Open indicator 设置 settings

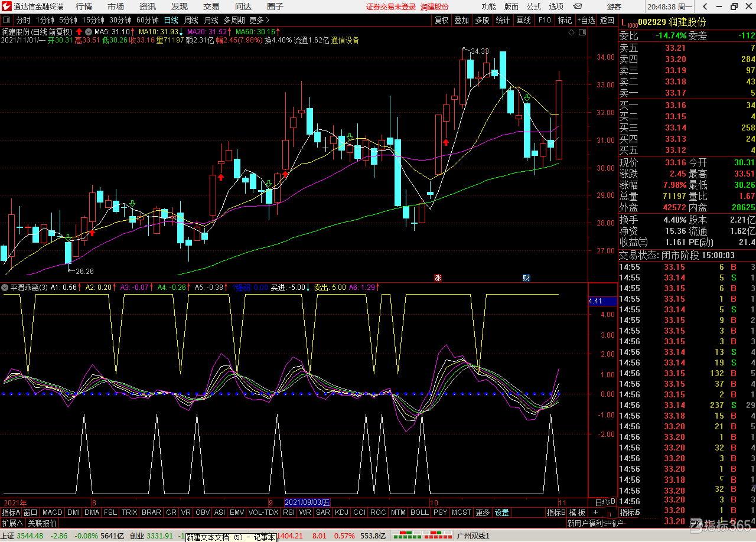coord(502,512)
